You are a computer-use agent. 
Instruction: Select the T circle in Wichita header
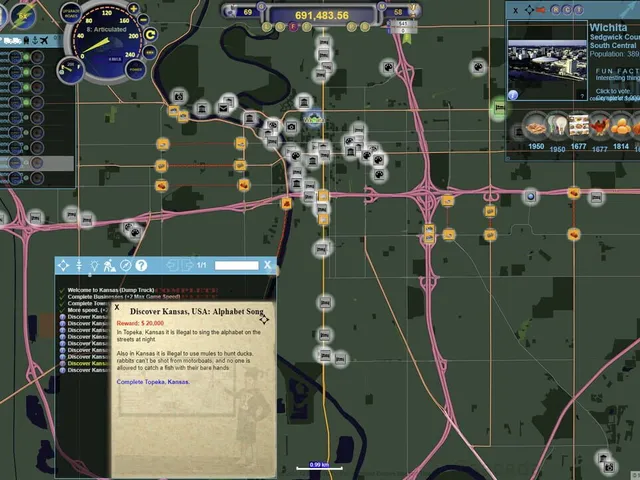click(x=578, y=10)
